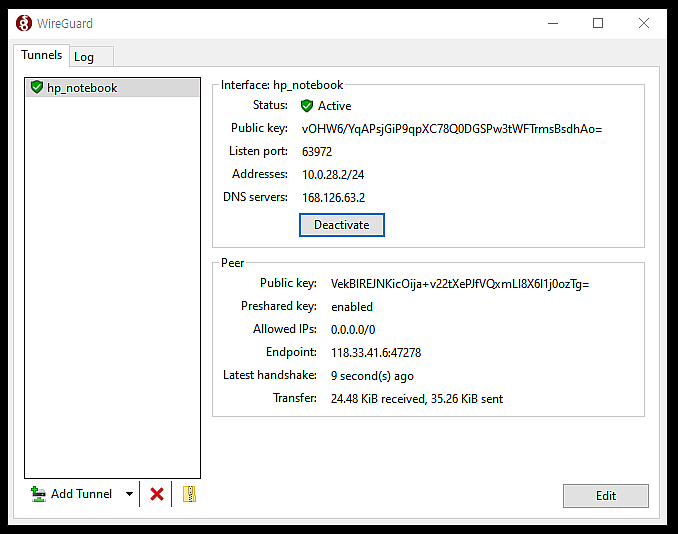Image resolution: width=678 pixels, height=534 pixels.
Task: Close the WireGuard window
Action: tap(644, 23)
